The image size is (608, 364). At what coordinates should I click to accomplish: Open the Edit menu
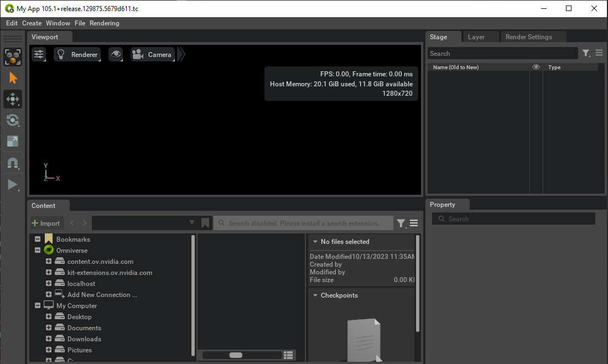pyautogui.click(x=12, y=23)
